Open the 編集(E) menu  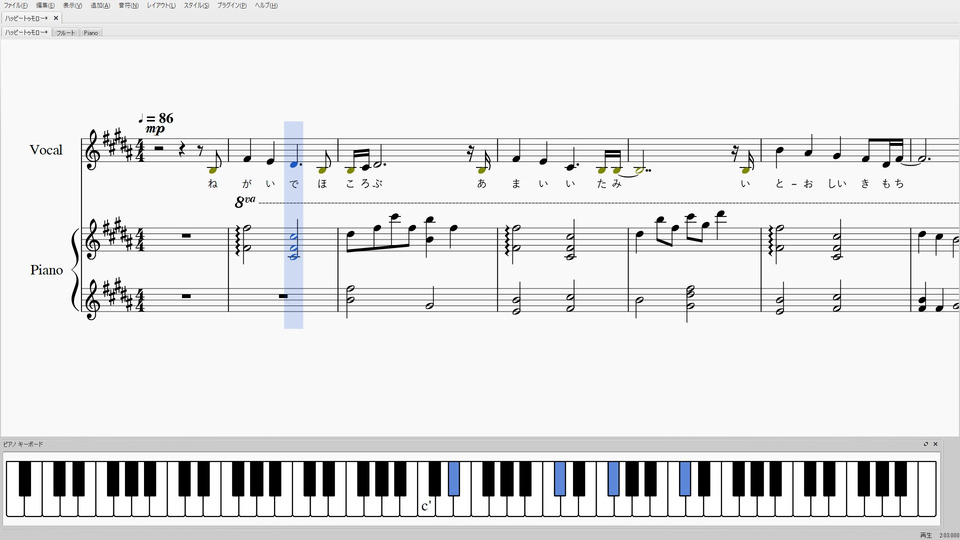coord(45,6)
